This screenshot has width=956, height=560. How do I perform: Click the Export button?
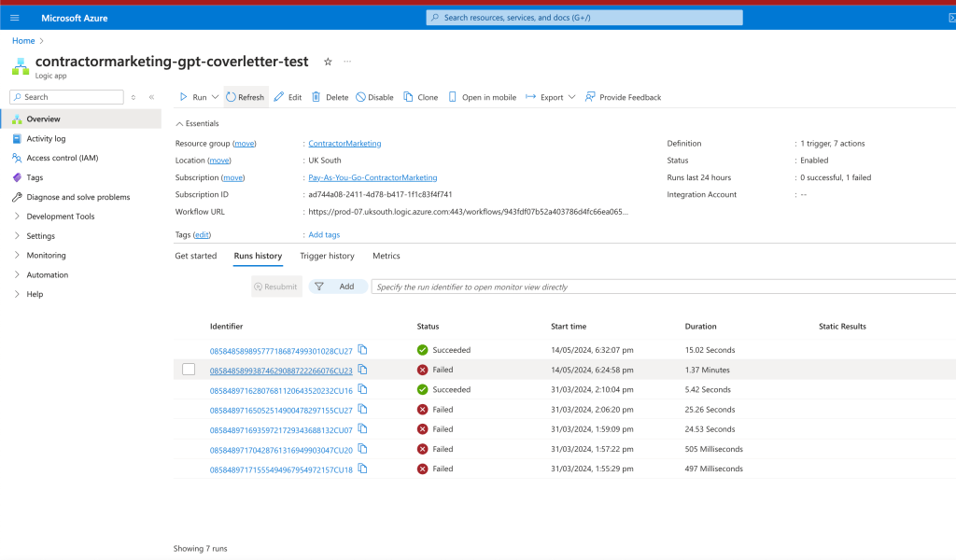544,97
